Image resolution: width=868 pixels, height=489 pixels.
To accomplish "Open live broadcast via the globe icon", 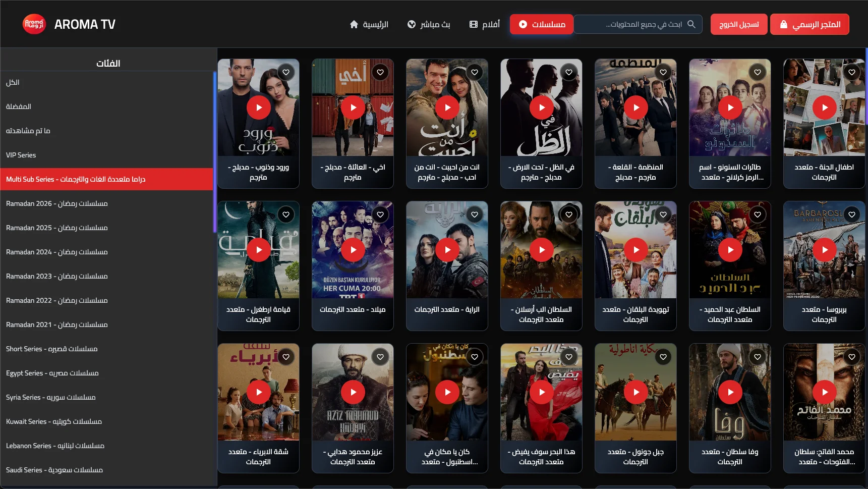I will [412, 24].
